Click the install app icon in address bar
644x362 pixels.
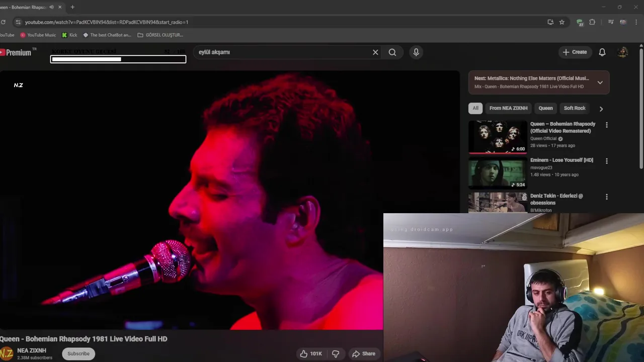tap(550, 22)
